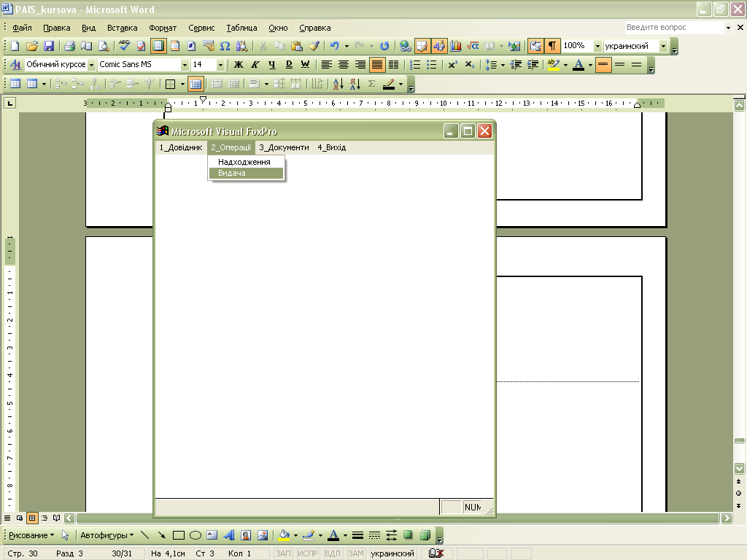
Task: Expand the highlight color dropdown arrow
Action: (x=565, y=65)
